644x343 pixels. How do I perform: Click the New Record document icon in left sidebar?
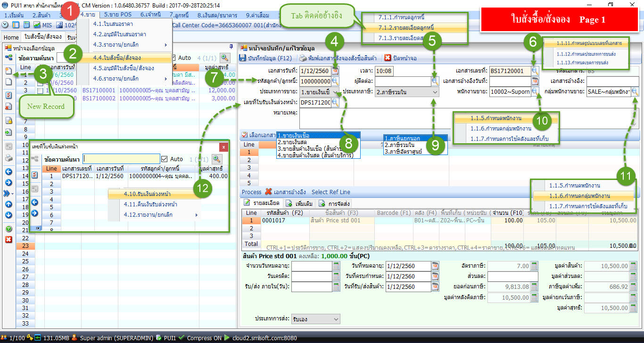[8, 71]
